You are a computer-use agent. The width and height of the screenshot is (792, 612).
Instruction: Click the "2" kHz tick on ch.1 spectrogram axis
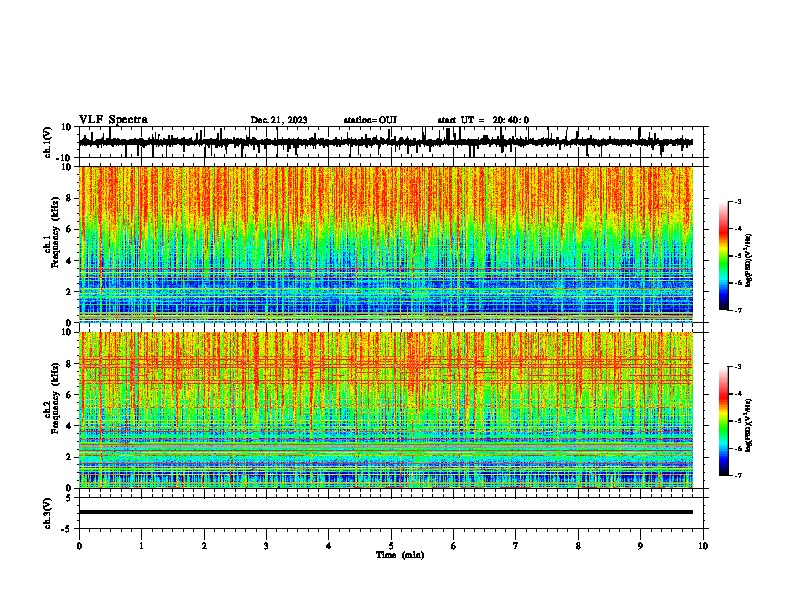[x=70, y=291]
